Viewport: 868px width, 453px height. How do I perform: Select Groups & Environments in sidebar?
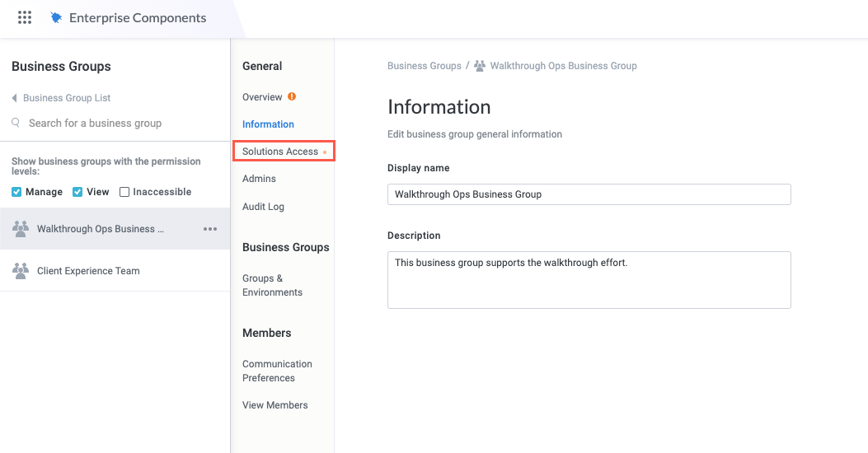(x=272, y=285)
